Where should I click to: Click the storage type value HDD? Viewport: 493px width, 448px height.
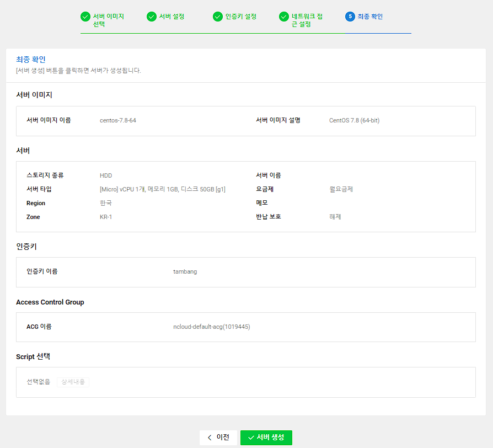(x=106, y=175)
